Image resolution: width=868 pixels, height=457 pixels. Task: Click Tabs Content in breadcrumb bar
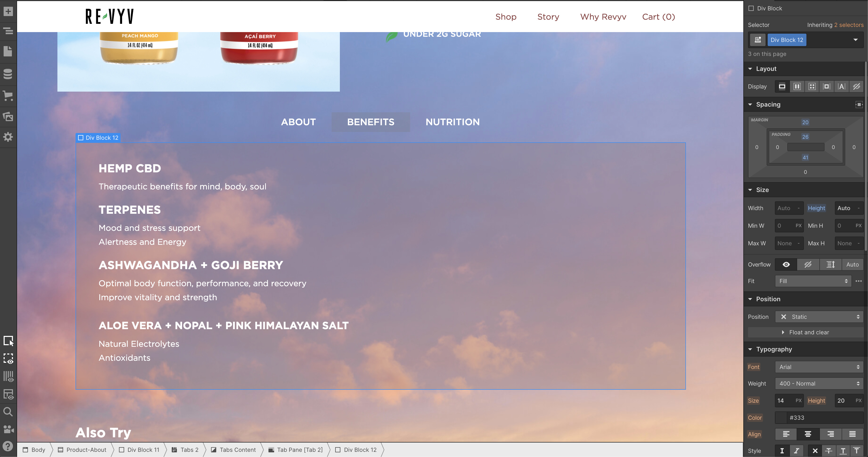pos(237,449)
